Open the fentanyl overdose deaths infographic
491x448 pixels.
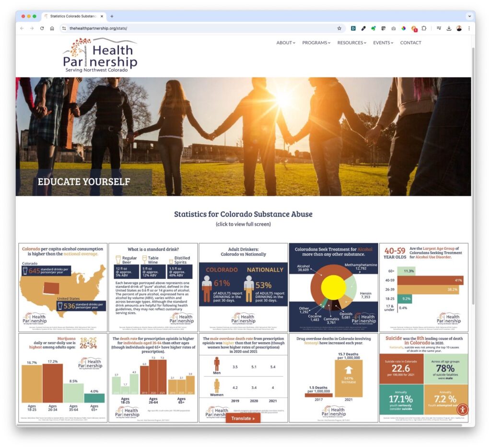334,378
